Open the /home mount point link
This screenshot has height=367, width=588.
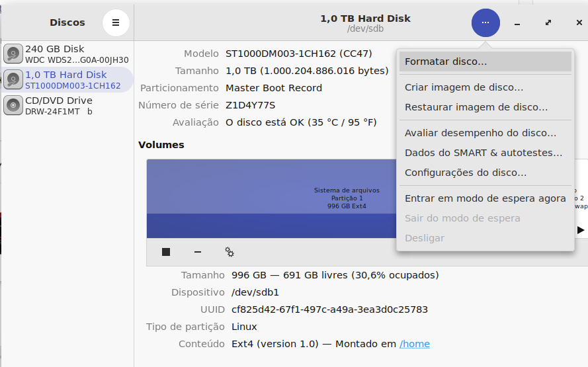414,344
